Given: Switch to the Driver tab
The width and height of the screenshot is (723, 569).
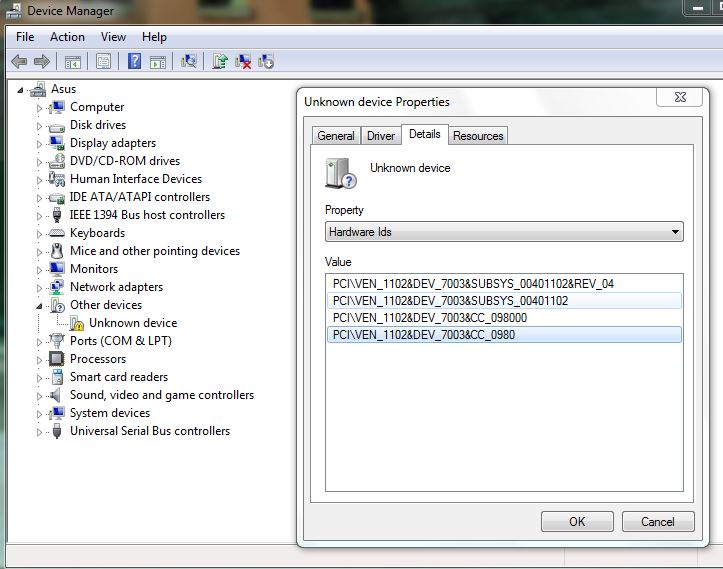Looking at the screenshot, I should point(381,136).
